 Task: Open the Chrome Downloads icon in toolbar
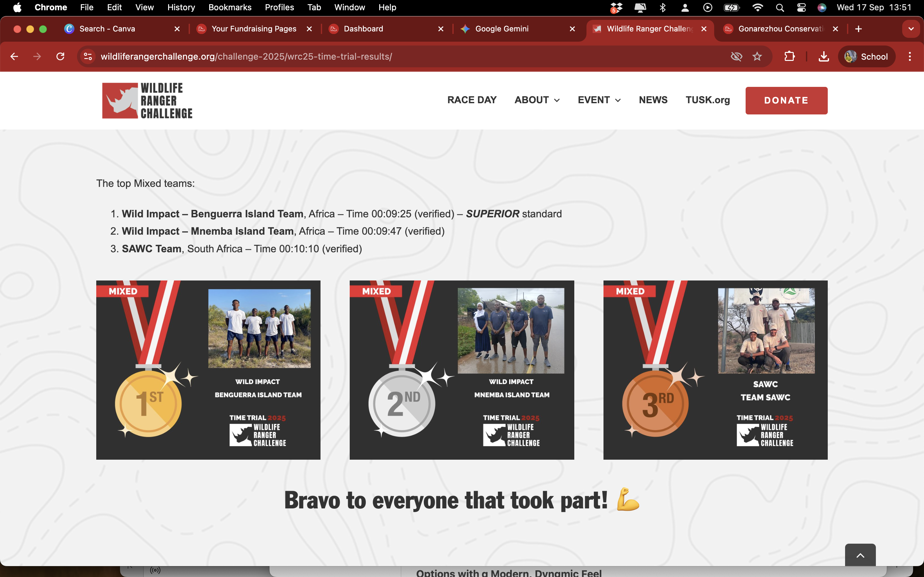(824, 56)
